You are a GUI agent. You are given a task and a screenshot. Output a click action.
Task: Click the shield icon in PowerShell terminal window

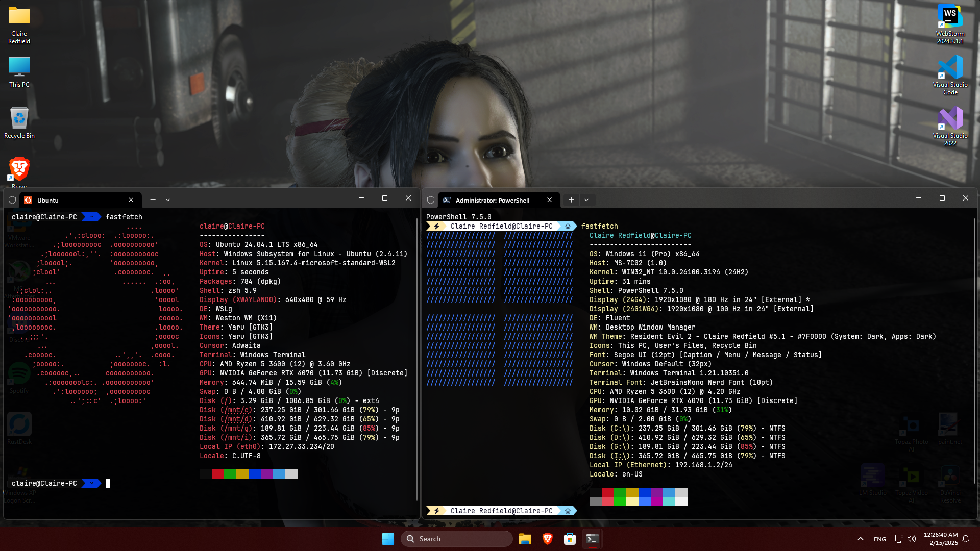(431, 200)
